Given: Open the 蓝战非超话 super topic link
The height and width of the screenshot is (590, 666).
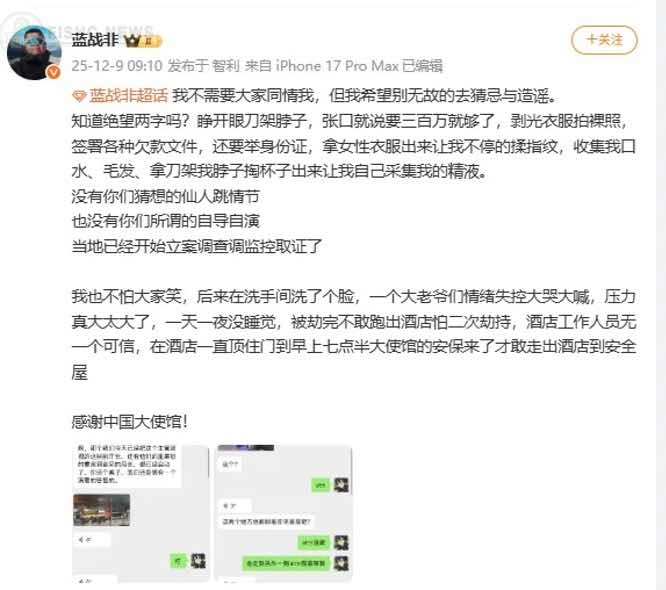Looking at the screenshot, I should [129, 96].
